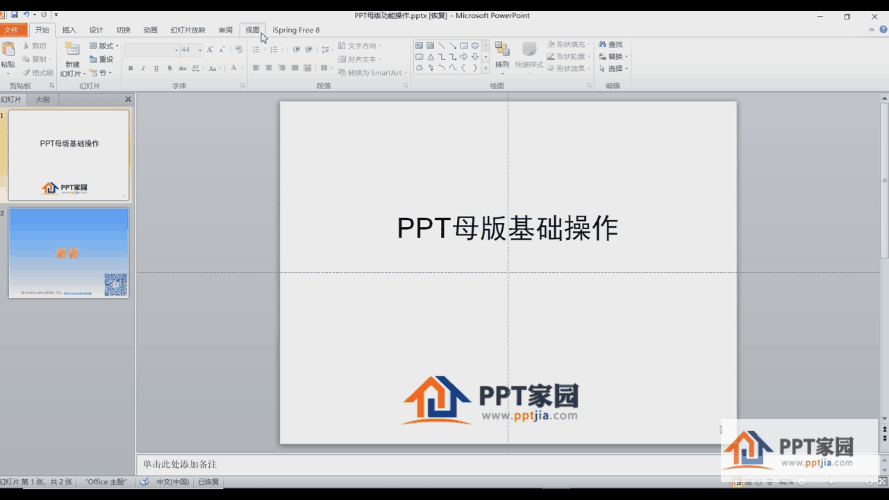This screenshot has width=889, height=500.
Task: Click the spell check status icon
Action: (x=144, y=482)
